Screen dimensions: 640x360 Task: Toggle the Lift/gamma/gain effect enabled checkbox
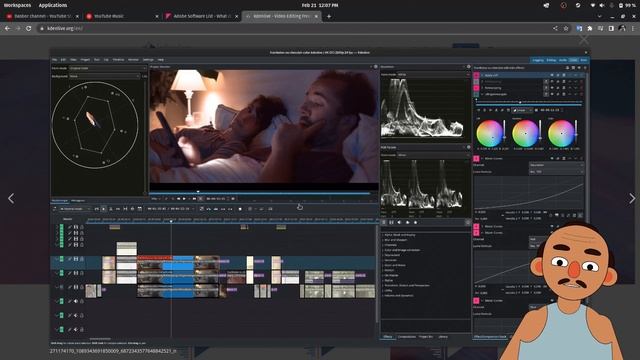pyautogui.click(x=476, y=94)
